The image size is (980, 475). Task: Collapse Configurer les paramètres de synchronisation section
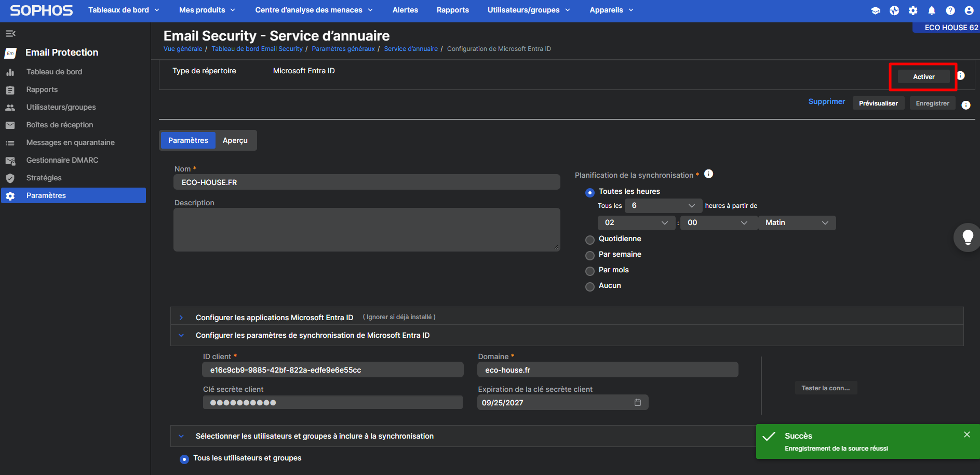(x=181, y=335)
